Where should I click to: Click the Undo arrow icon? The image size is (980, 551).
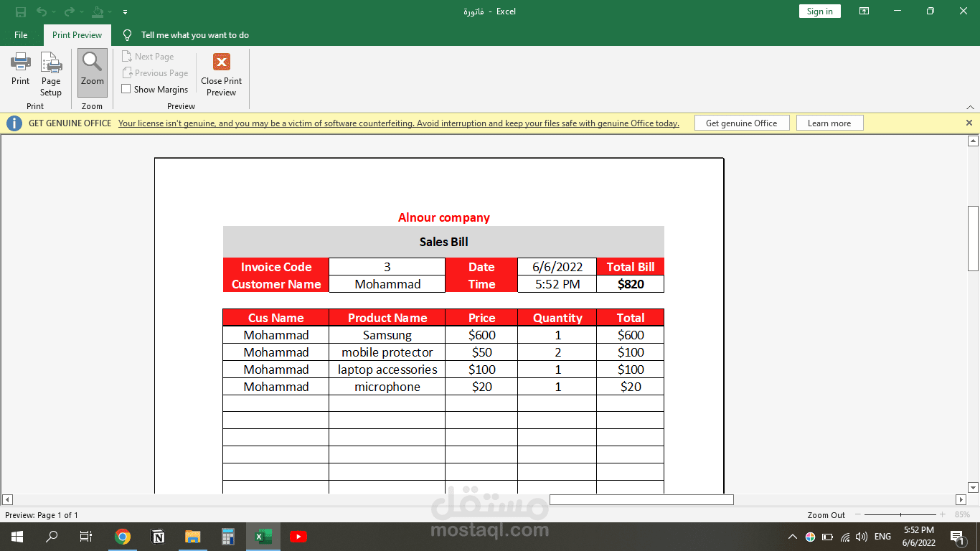42,11
